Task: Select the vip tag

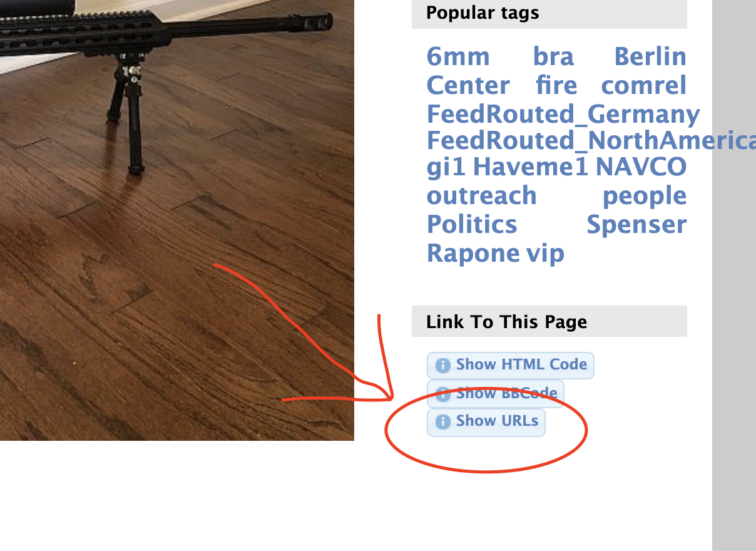Action: click(x=544, y=254)
